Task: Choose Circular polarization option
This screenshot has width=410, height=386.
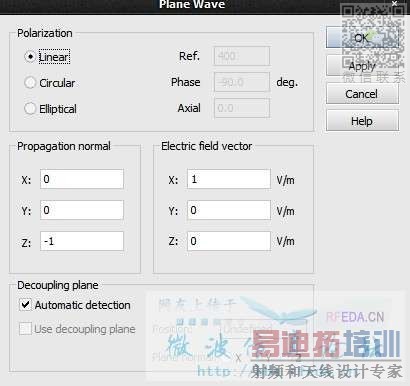Action: [30, 83]
